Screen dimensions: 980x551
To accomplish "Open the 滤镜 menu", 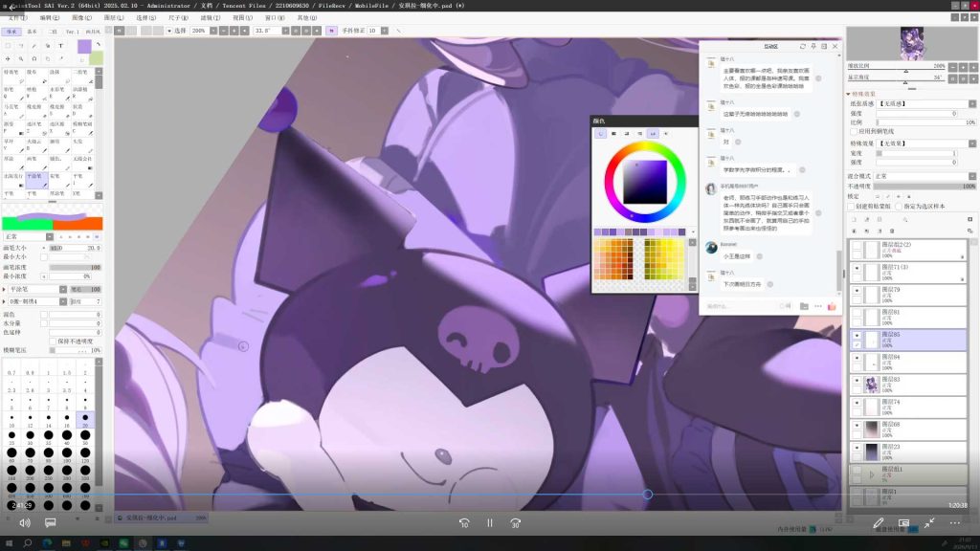I will 210,18.
